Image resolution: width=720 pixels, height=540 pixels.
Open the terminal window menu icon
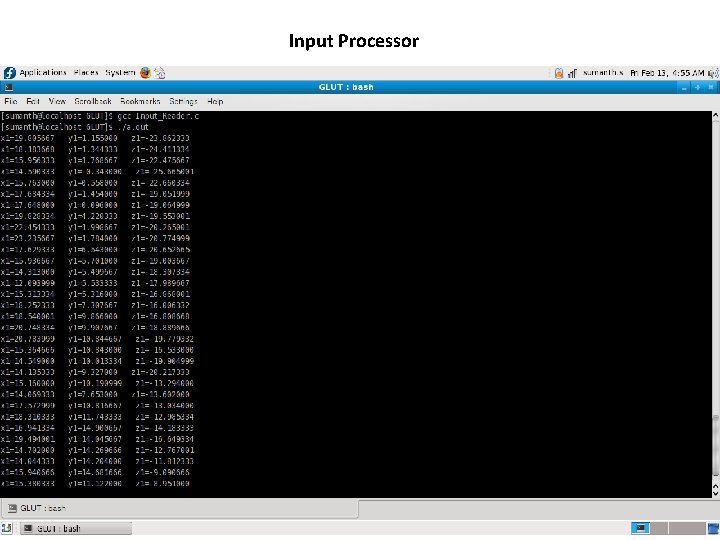(8, 87)
